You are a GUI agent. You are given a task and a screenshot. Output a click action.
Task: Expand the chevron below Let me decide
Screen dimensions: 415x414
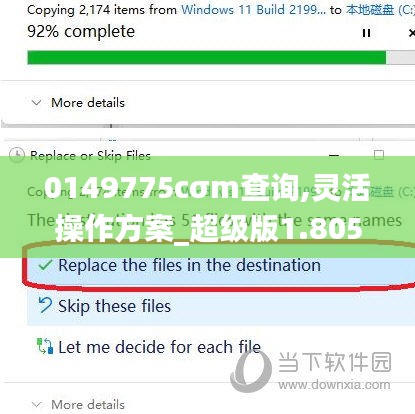click(x=36, y=405)
